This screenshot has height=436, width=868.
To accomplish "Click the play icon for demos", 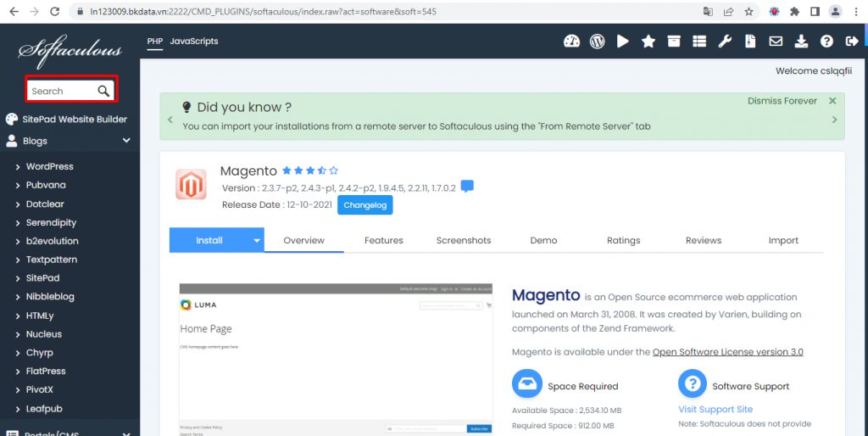I will (x=623, y=41).
